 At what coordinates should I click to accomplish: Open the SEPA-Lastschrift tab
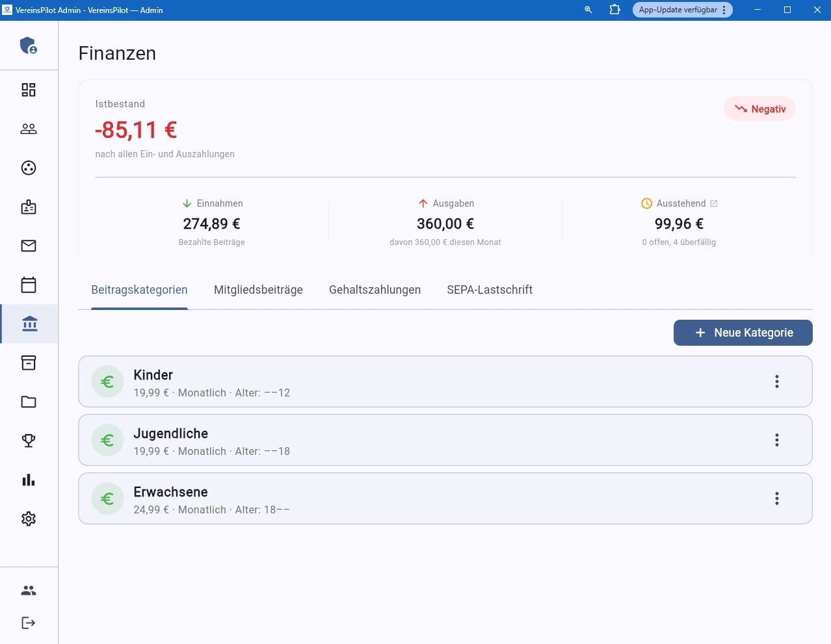490,290
